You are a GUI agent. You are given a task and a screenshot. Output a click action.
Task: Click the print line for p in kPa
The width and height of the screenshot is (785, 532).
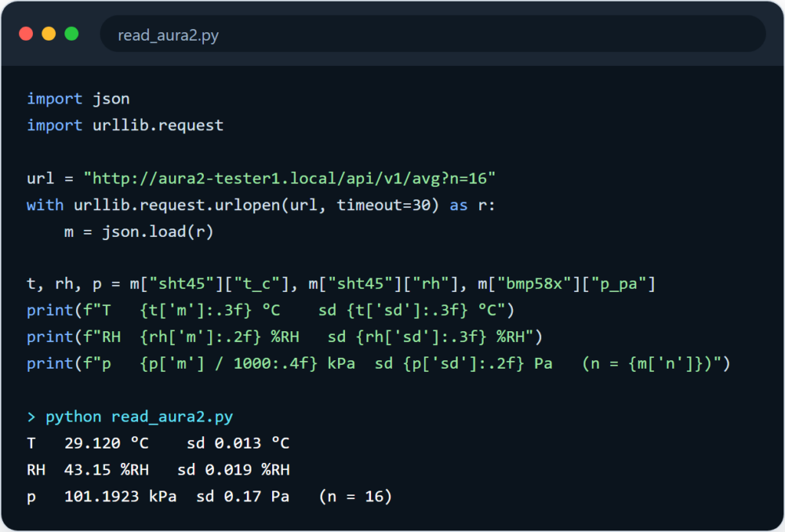click(379, 363)
